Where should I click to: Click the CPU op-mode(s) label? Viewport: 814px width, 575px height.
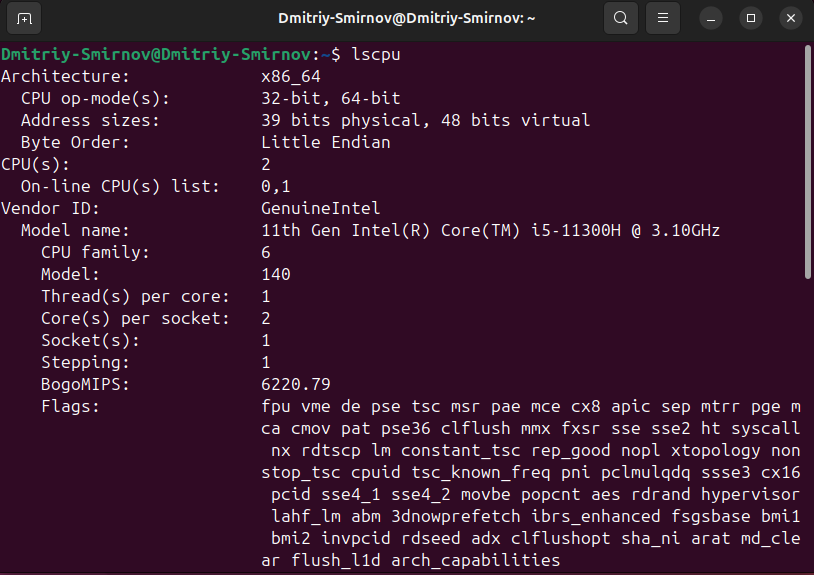coord(95,98)
